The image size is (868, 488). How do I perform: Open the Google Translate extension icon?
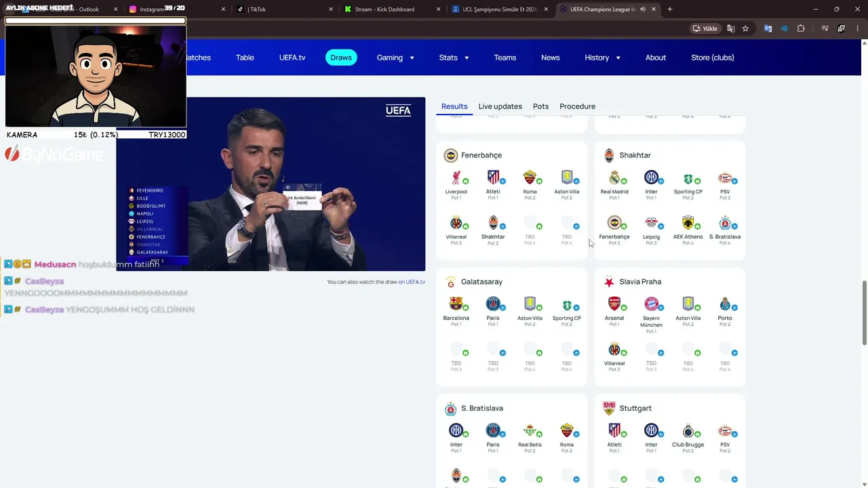768,28
